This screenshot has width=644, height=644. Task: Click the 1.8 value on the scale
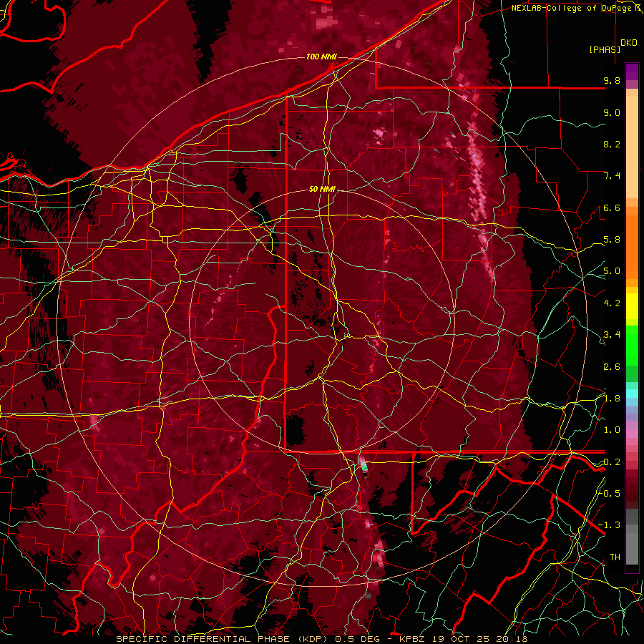(x=612, y=399)
